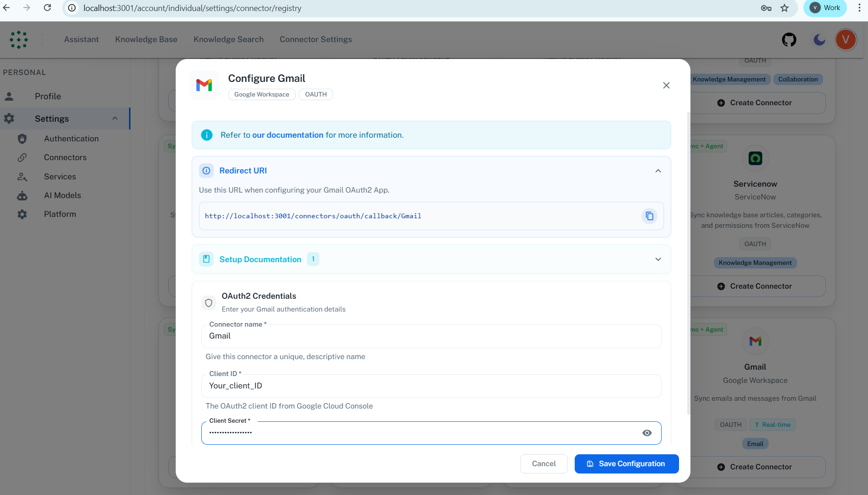The width and height of the screenshot is (868, 495).
Task: Click the password key icon in address bar
Action: point(766,8)
